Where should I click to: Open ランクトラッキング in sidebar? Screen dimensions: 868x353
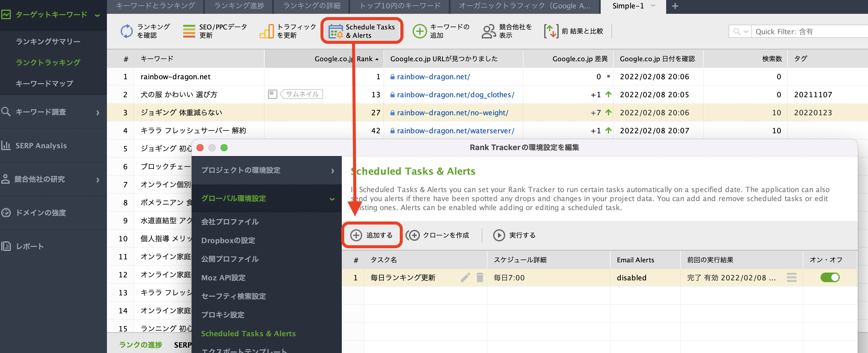[48, 62]
